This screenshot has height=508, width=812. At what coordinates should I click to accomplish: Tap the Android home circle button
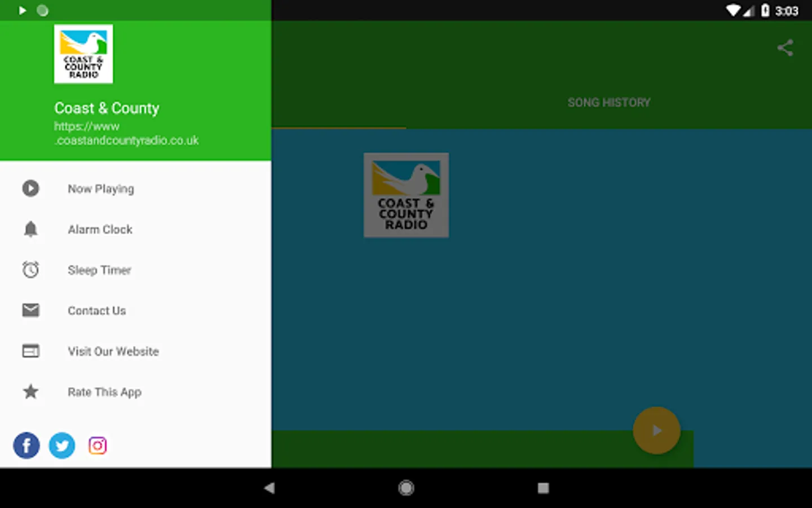pos(406,488)
